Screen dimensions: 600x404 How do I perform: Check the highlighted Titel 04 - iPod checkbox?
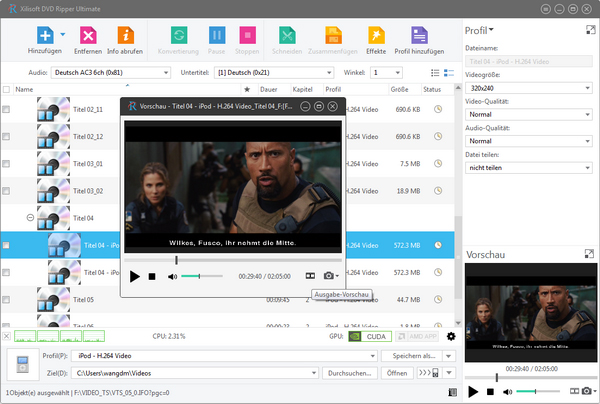pos(6,245)
